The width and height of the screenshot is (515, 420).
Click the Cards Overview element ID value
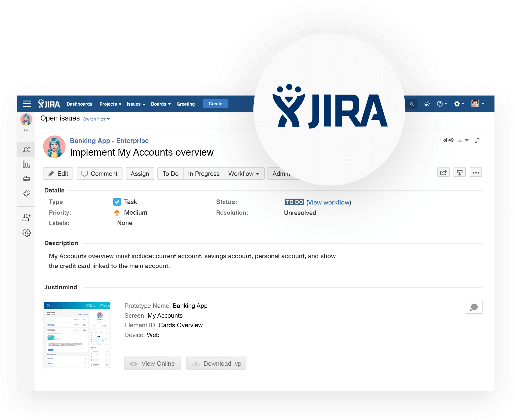tap(181, 325)
